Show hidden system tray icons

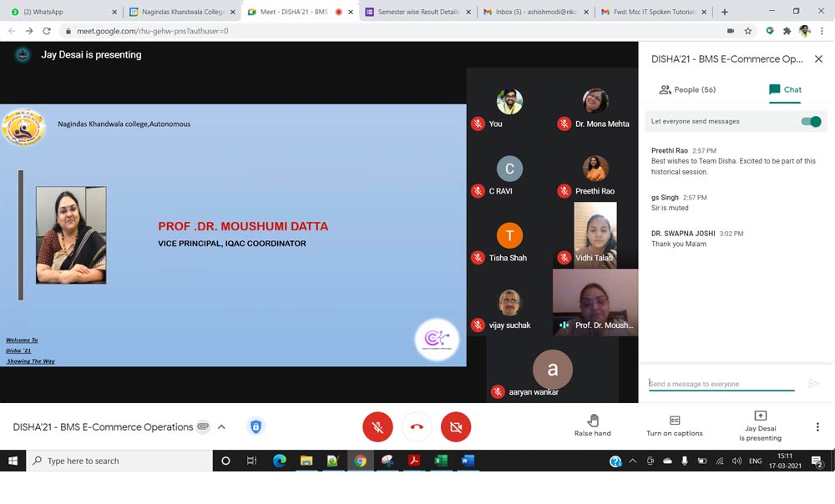tap(633, 461)
